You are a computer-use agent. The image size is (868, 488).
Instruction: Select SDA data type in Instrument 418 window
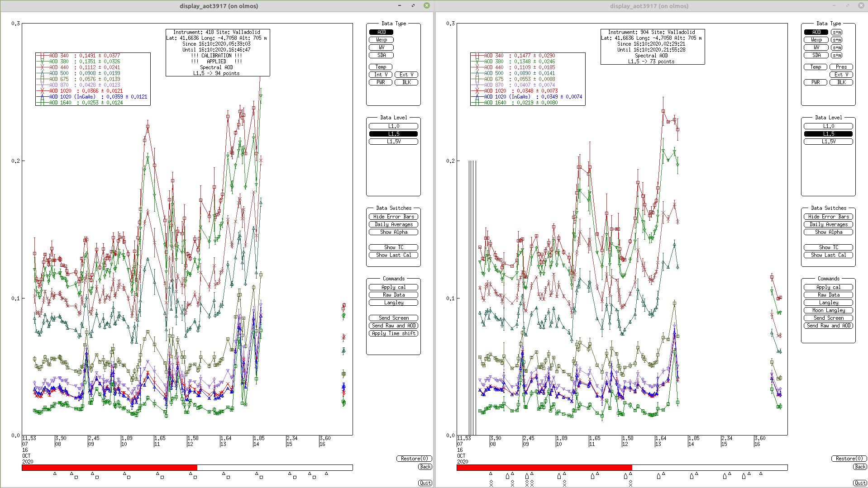click(382, 55)
